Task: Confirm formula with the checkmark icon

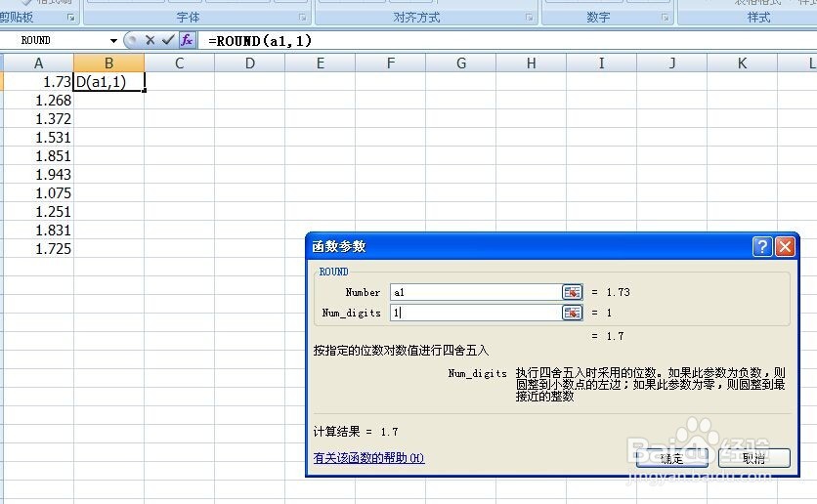Action: point(168,40)
